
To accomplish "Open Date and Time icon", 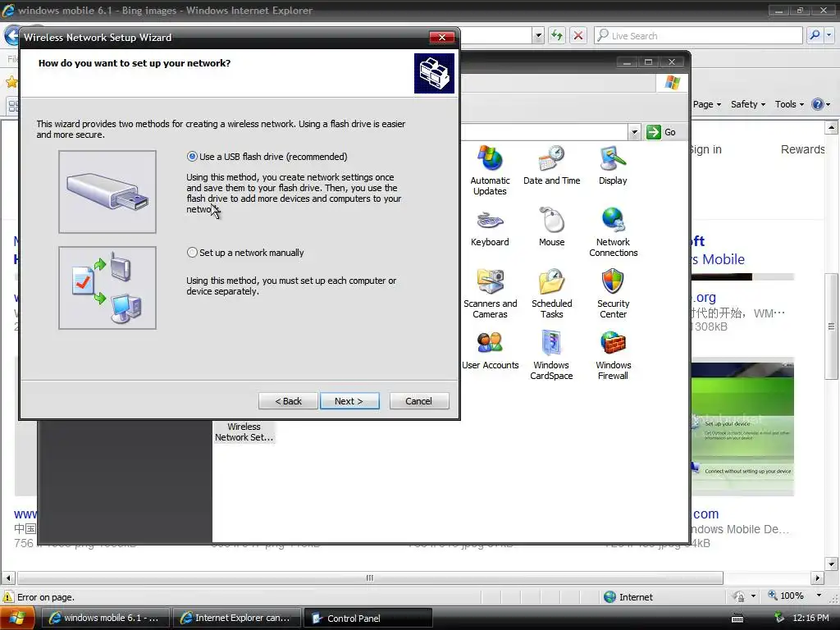I will (x=551, y=165).
